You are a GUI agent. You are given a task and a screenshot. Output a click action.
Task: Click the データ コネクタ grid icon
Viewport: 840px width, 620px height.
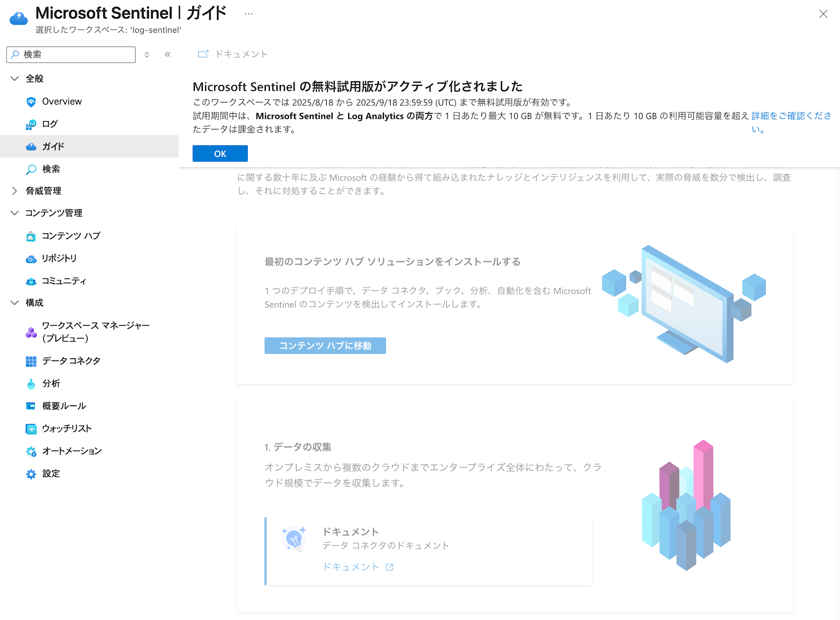tap(31, 361)
